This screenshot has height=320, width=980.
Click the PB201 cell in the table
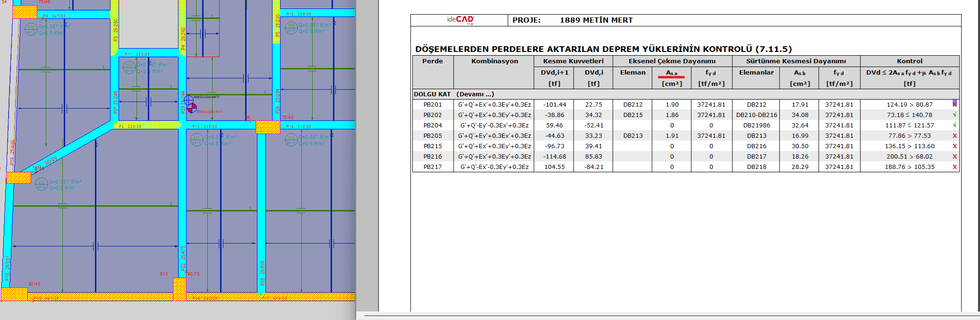click(433, 104)
